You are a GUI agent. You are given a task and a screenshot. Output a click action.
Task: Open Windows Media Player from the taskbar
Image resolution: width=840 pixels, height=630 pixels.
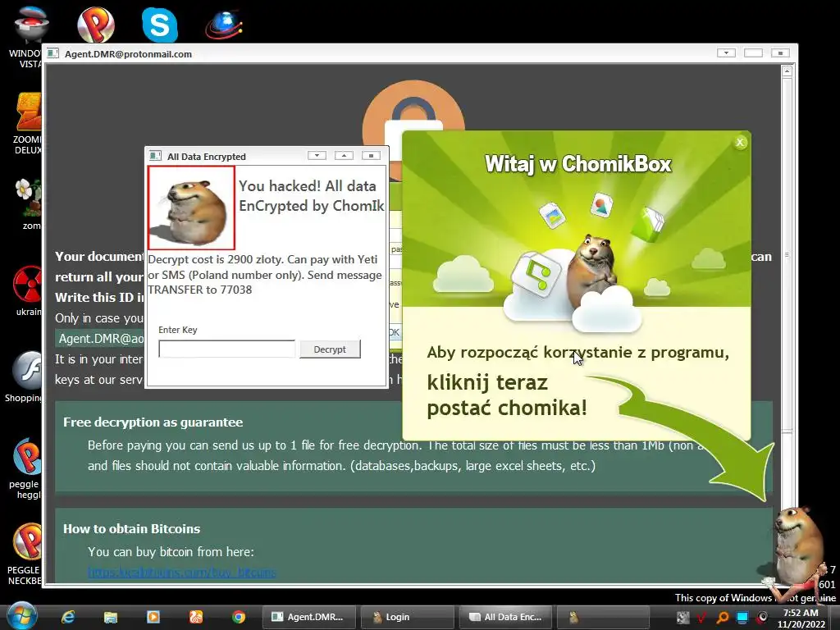click(x=153, y=617)
